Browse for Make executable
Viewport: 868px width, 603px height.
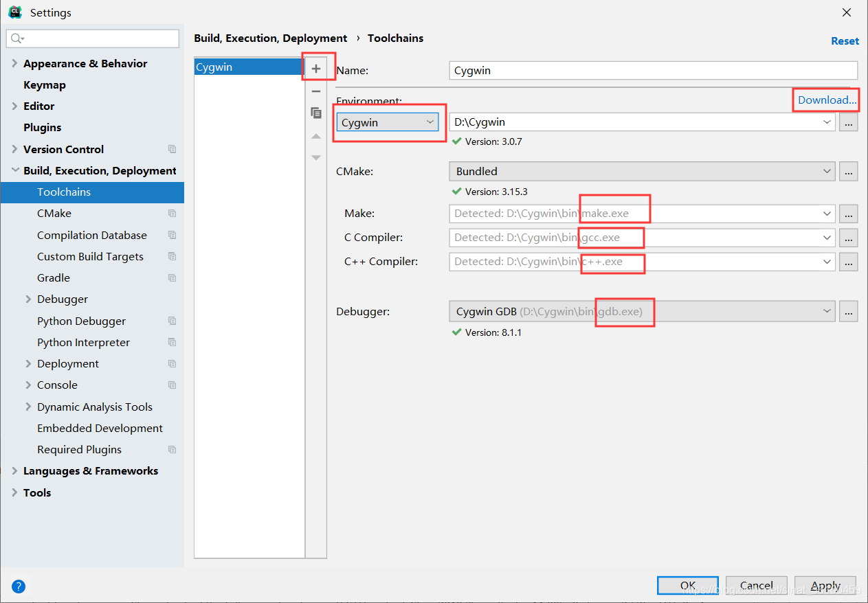click(848, 214)
